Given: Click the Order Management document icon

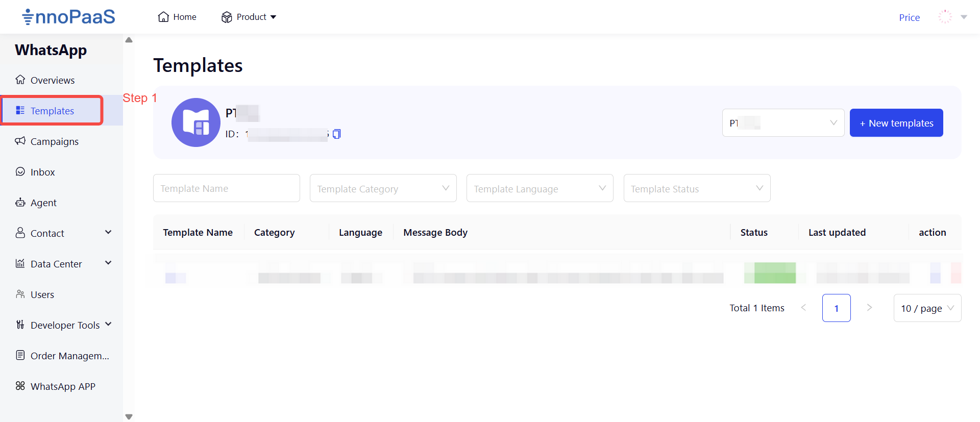Looking at the screenshot, I should click(20, 355).
